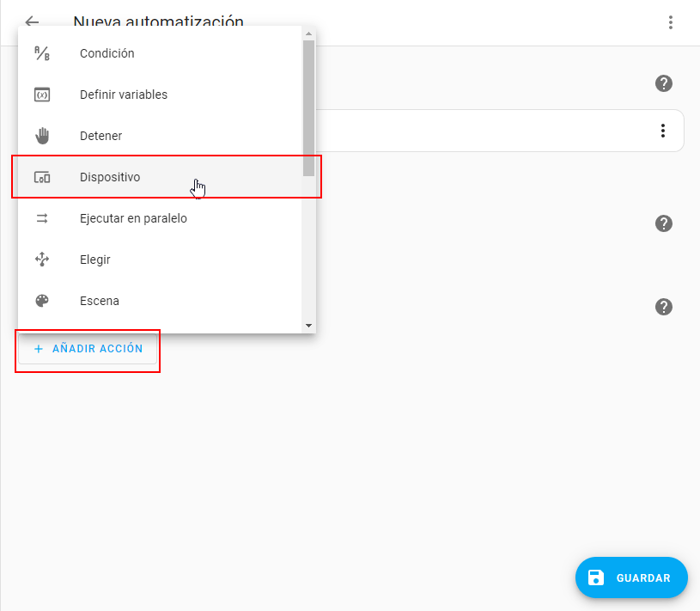The width and height of the screenshot is (700, 611).
Task: Click the lowest help question mark icon
Action: tap(663, 307)
